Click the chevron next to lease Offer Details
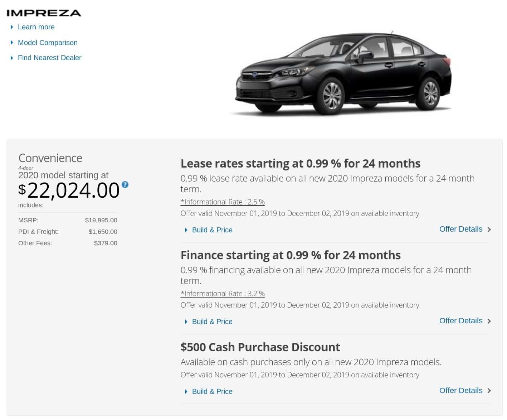The height and width of the screenshot is (420, 507). click(x=489, y=230)
